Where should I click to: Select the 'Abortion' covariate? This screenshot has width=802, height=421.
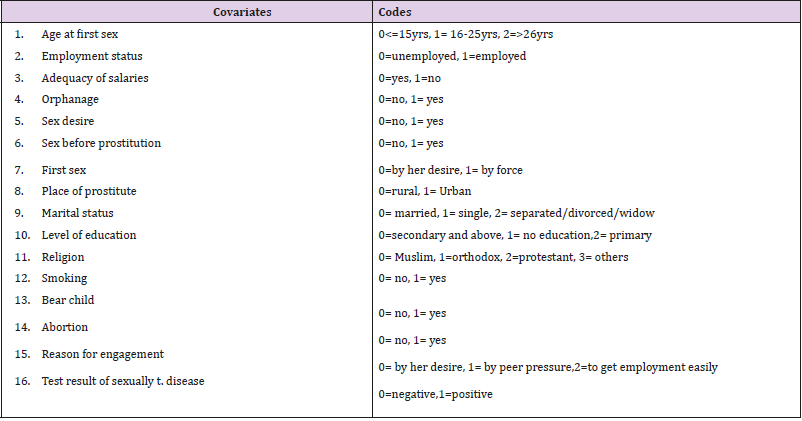65,327
